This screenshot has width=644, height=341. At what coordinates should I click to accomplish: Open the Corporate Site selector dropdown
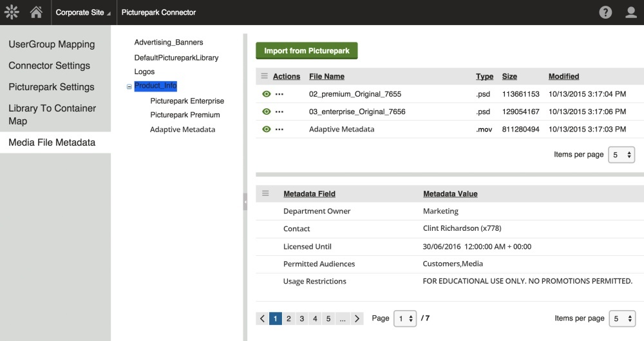coord(83,12)
